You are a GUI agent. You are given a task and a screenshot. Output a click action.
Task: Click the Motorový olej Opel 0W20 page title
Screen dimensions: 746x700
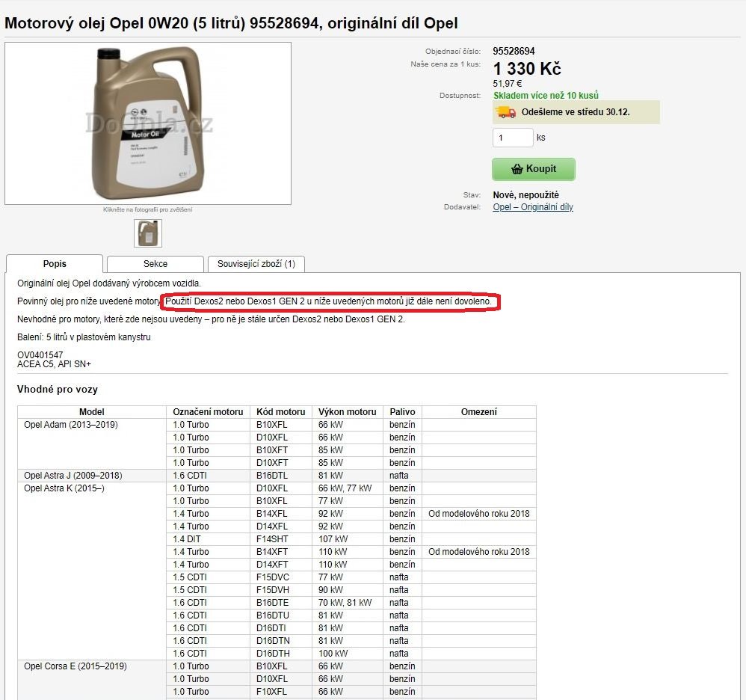pos(231,23)
